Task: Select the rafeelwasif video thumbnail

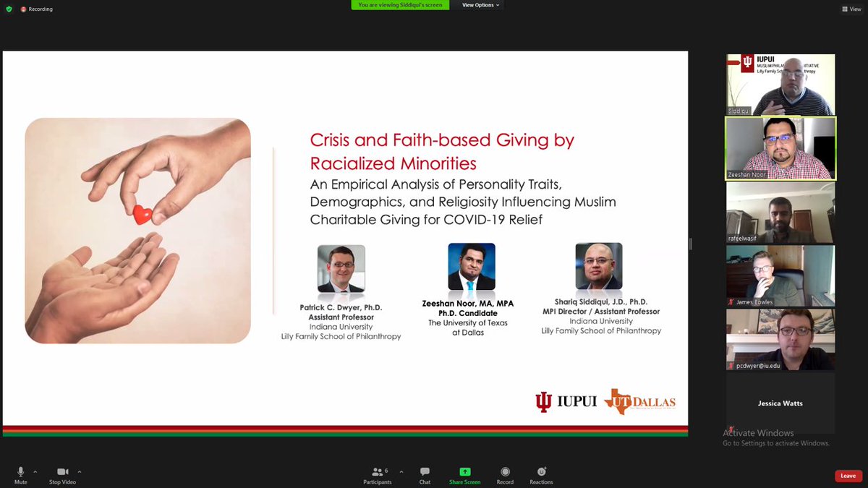Action: (x=780, y=212)
